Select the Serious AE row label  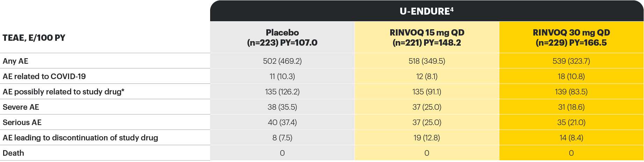coord(22,122)
